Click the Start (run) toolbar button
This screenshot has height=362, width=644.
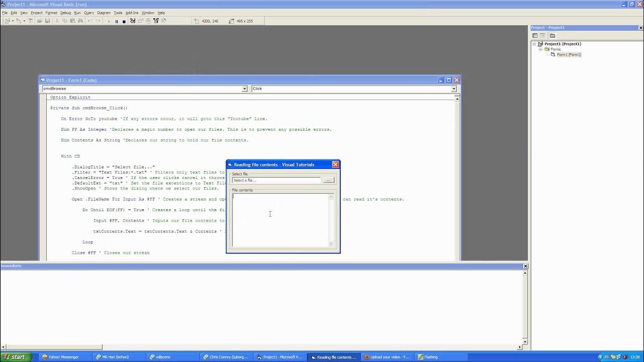pyautogui.click(x=109, y=21)
